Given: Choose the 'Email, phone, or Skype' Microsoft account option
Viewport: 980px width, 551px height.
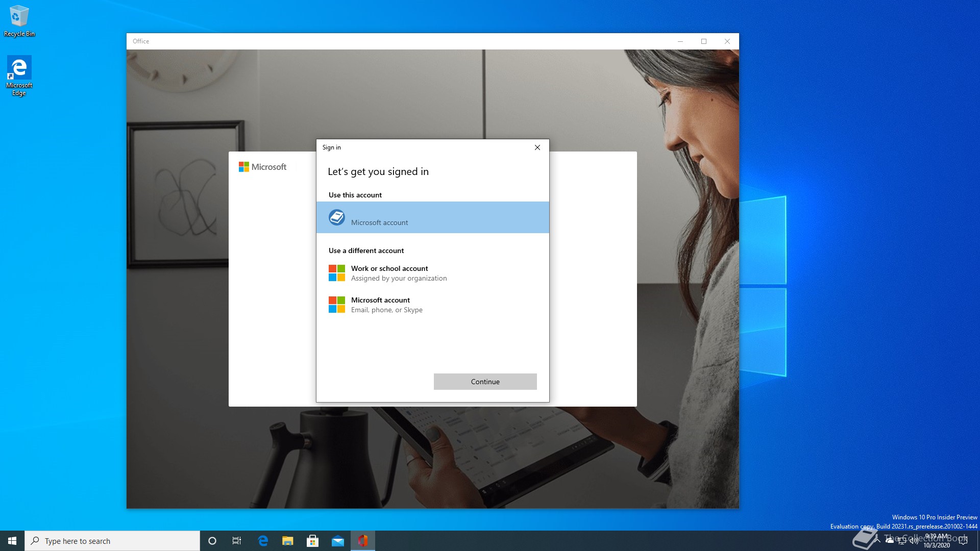Looking at the screenshot, I should (x=432, y=305).
